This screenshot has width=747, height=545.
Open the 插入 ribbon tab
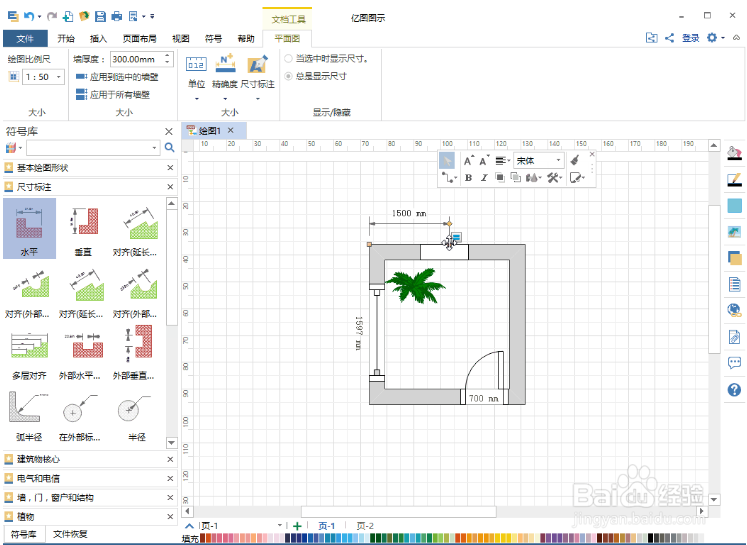pos(98,39)
